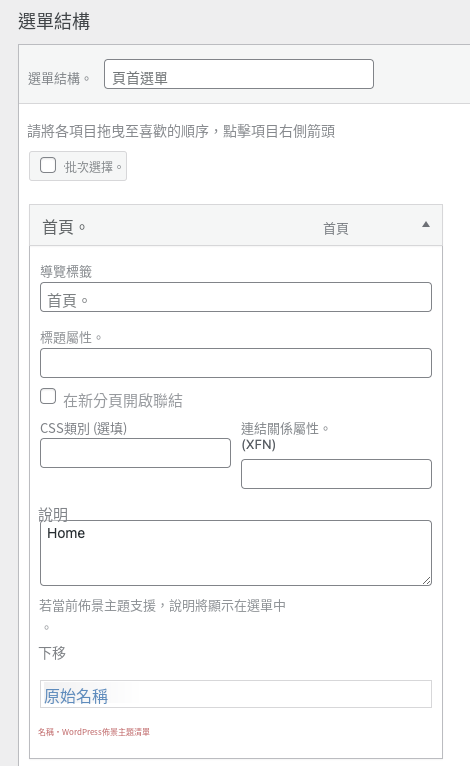Select the 標題屬性 input box
The image size is (470, 766).
236,363
